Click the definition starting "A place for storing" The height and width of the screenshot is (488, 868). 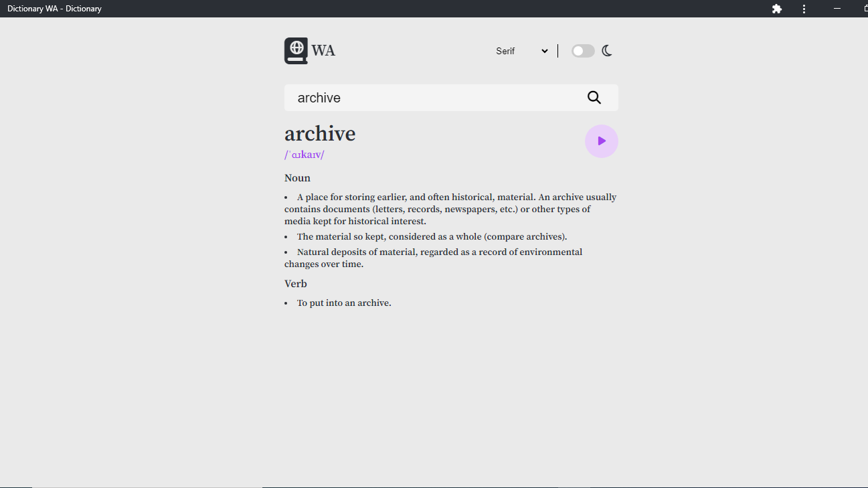tap(450, 209)
